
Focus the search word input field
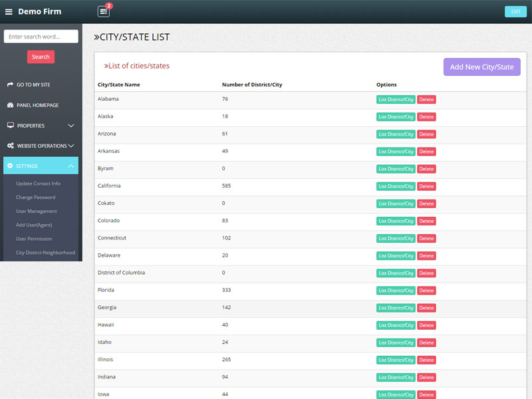pos(41,37)
